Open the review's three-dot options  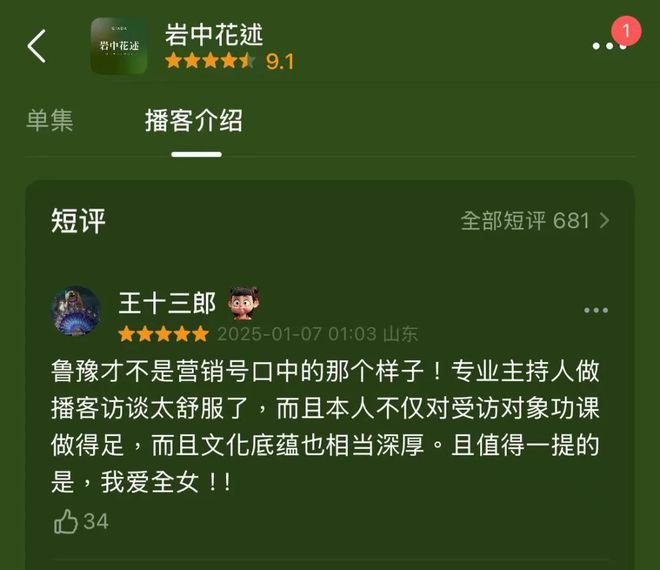click(x=596, y=311)
